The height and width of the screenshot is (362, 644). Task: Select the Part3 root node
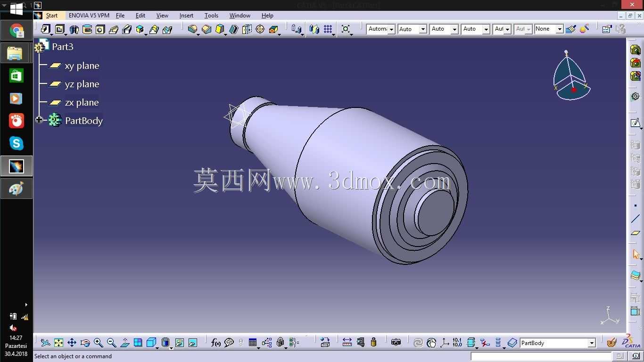(62, 47)
